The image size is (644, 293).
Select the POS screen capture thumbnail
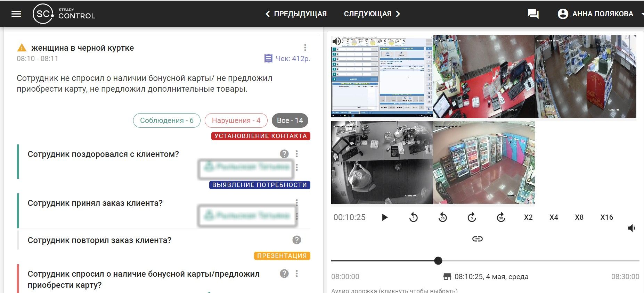point(382,76)
